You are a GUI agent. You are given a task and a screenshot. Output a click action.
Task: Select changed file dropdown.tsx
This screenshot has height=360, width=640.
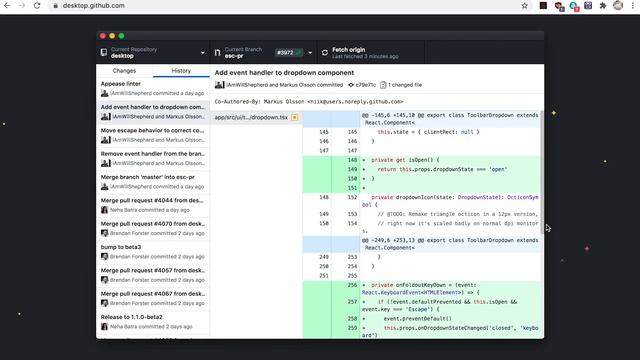click(256, 117)
